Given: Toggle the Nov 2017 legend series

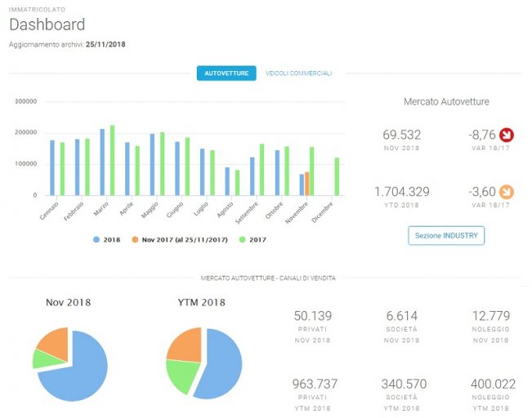Looking at the screenshot, I should pyautogui.click(x=180, y=240).
